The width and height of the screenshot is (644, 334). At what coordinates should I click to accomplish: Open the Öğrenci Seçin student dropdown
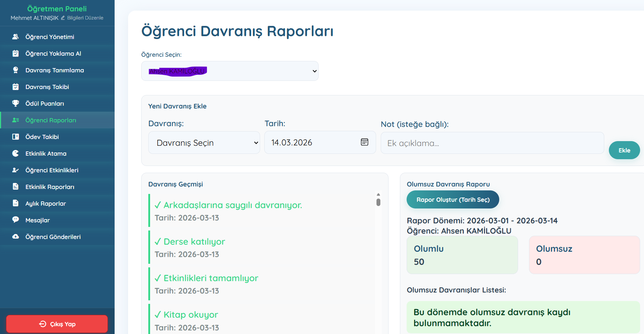click(230, 71)
